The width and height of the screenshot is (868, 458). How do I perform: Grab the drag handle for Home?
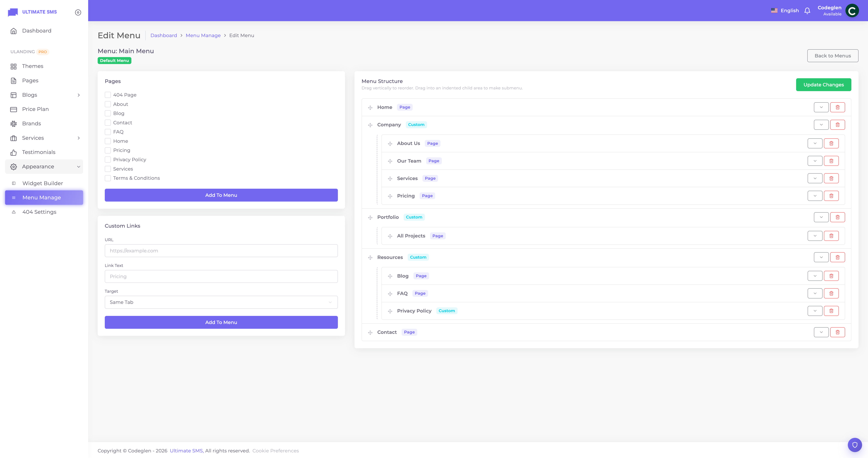(x=370, y=107)
